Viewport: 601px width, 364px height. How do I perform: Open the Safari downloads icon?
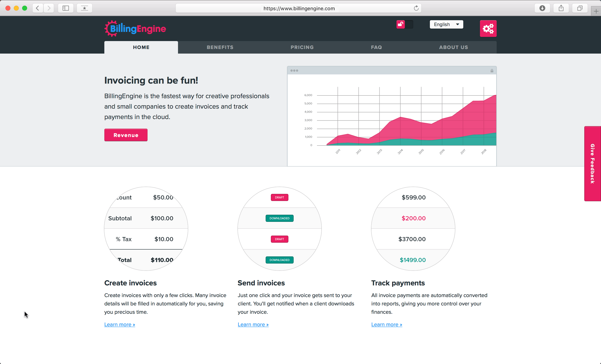[542, 8]
